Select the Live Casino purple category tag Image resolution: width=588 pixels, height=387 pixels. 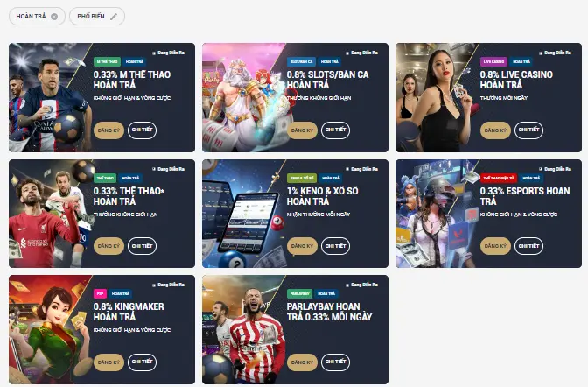click(493, 61)
